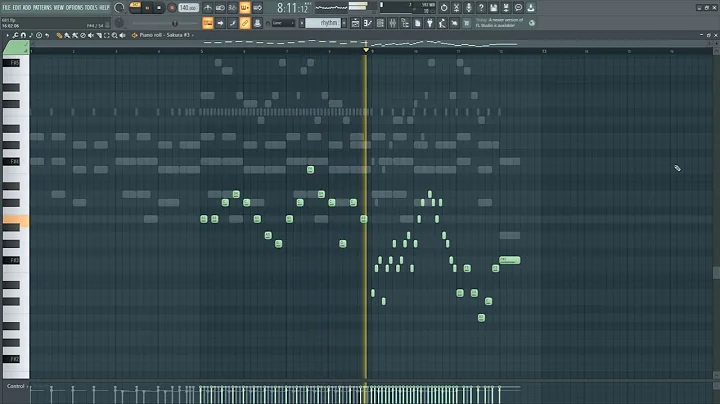Click the microphone one-click recording icon
Viewport: 720px width, 404px height.
click(x=469, y=8)
